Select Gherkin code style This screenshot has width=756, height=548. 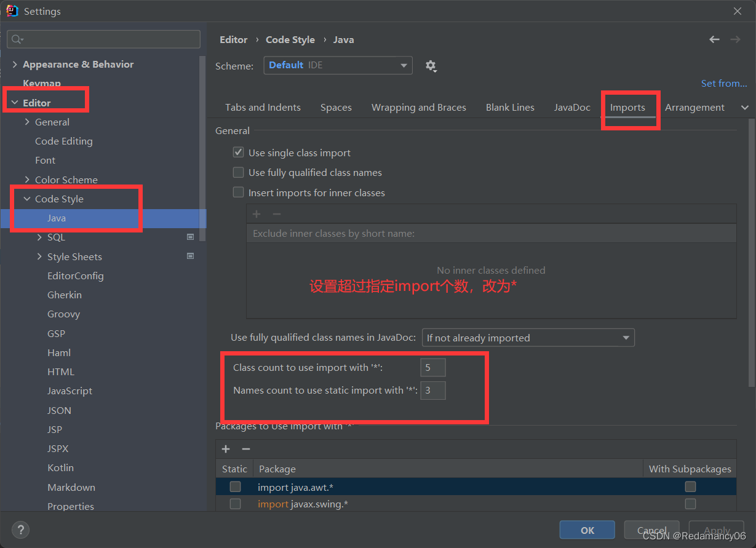tap(65, 295)
